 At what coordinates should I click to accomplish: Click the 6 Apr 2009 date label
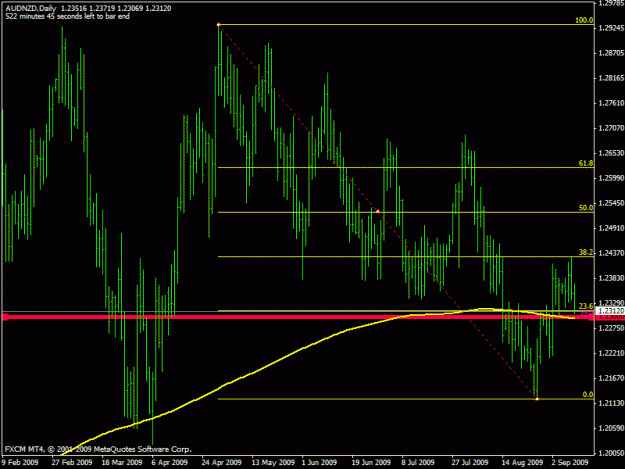pos(169,462)
